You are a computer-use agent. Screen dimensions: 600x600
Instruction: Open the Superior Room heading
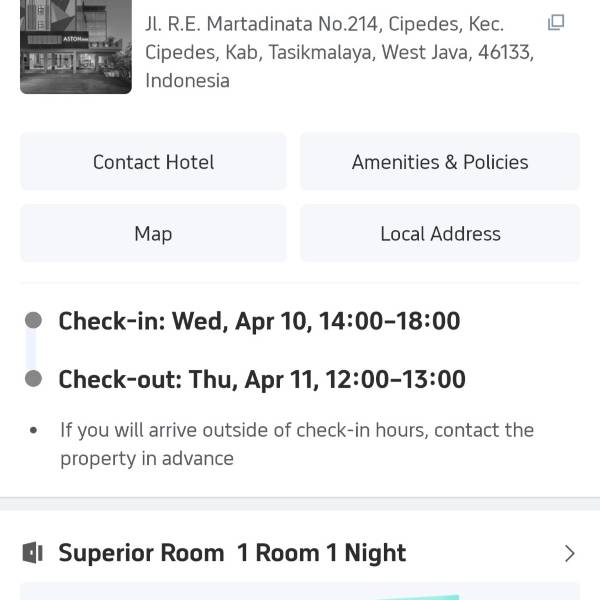click(x=141, y=553)
